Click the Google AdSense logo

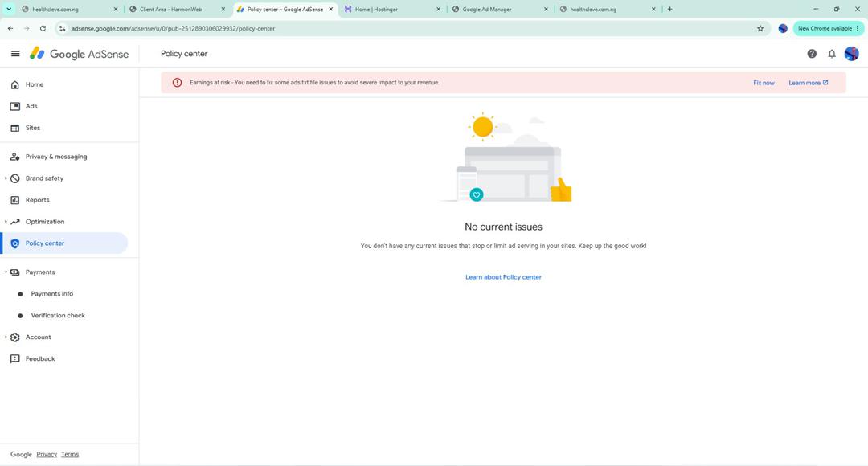pyautogui.click(x=79, y=54)
